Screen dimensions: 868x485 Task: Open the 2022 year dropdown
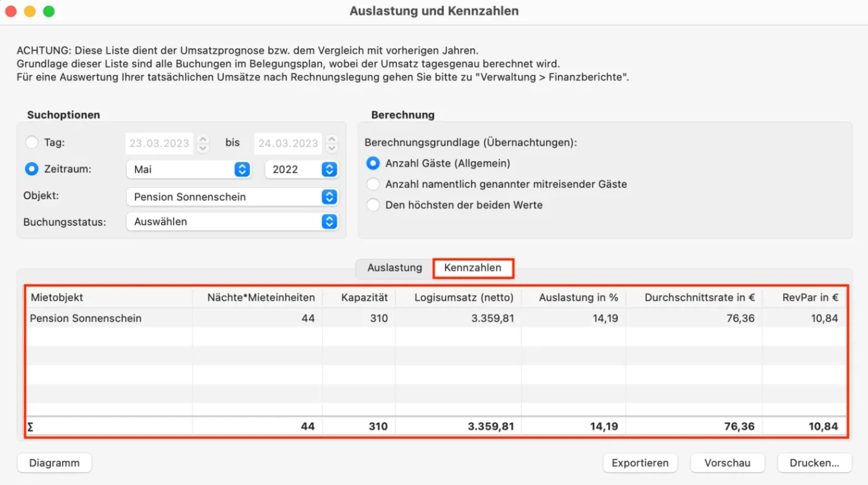pos(301,169)
